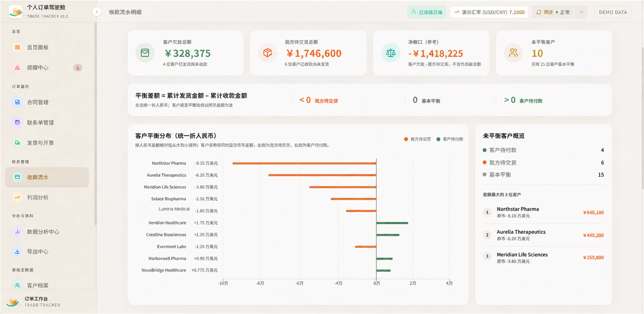Click the 演示汇率 USD/CNY 7.1000 button

click(489, 12)
